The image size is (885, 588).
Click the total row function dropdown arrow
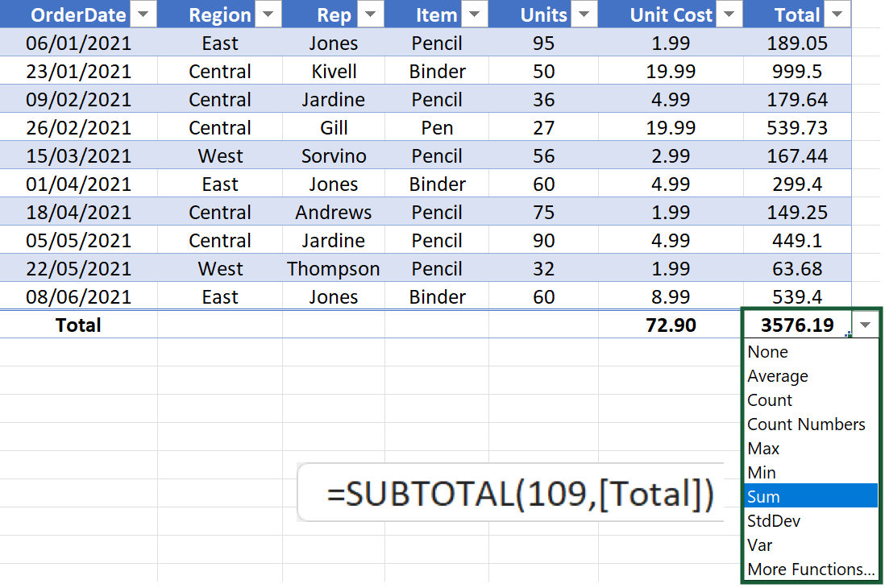pyautogui.click(x=866, y=325)
